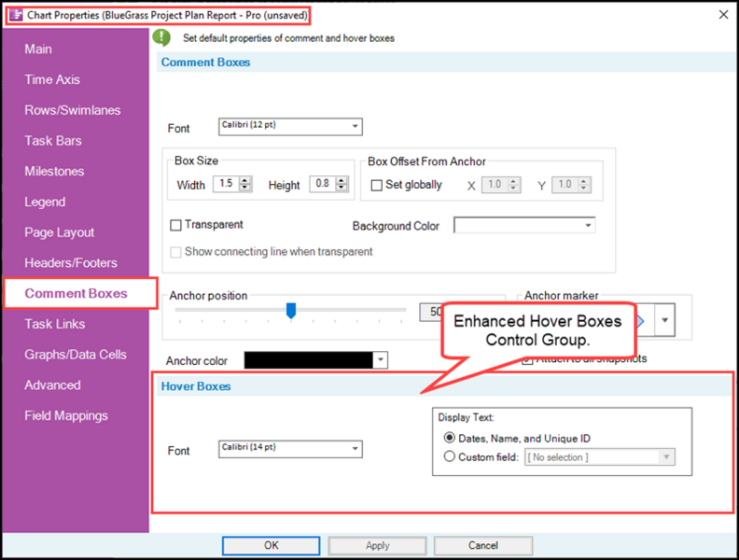This screenshot has height=560, width=739.
Task: Click the Y offset value field
Action: [x=565, y=184]
